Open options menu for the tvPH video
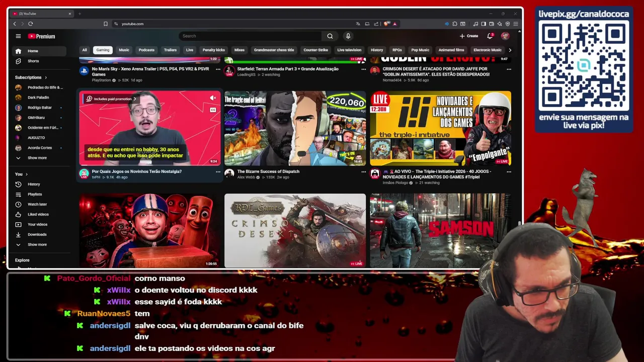The image size is (644, 362). tap(218, 172)
